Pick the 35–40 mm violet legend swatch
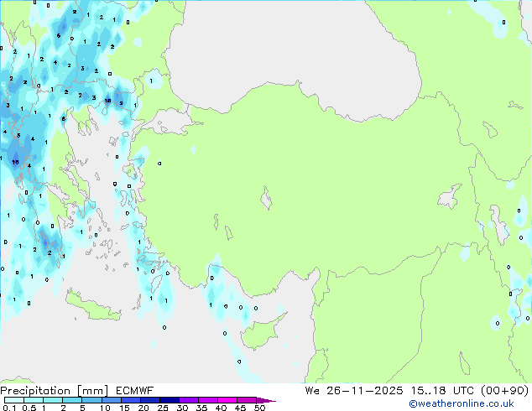This screenshot has height=411, width=532. click(208, 400)
